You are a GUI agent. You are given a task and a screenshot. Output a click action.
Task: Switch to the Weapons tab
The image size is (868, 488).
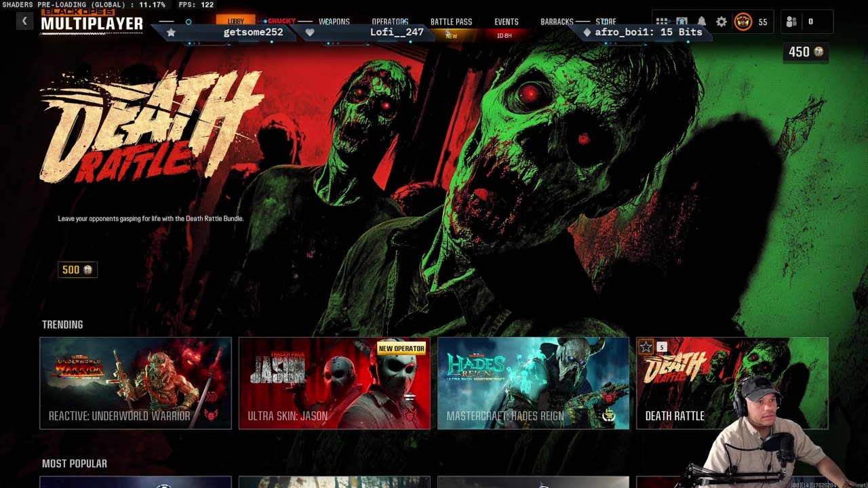point(334,22)
